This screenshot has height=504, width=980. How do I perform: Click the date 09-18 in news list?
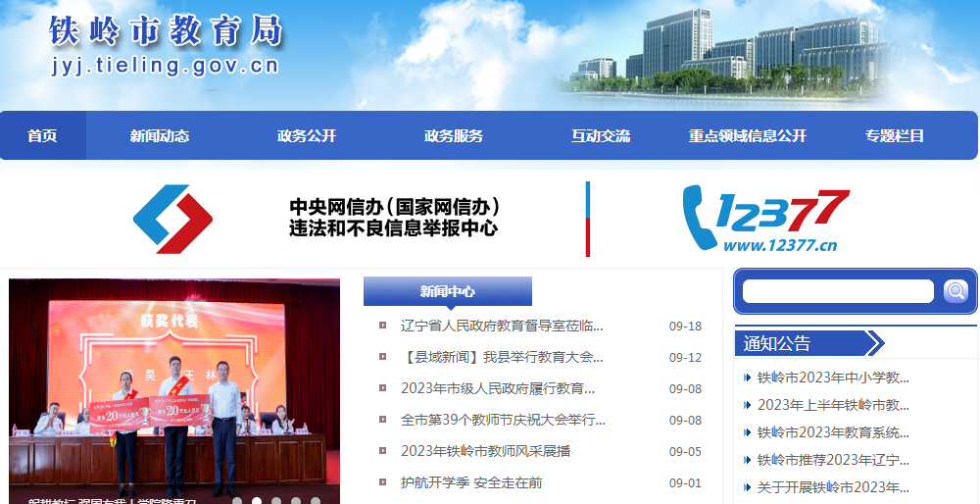tap(685, 326)
